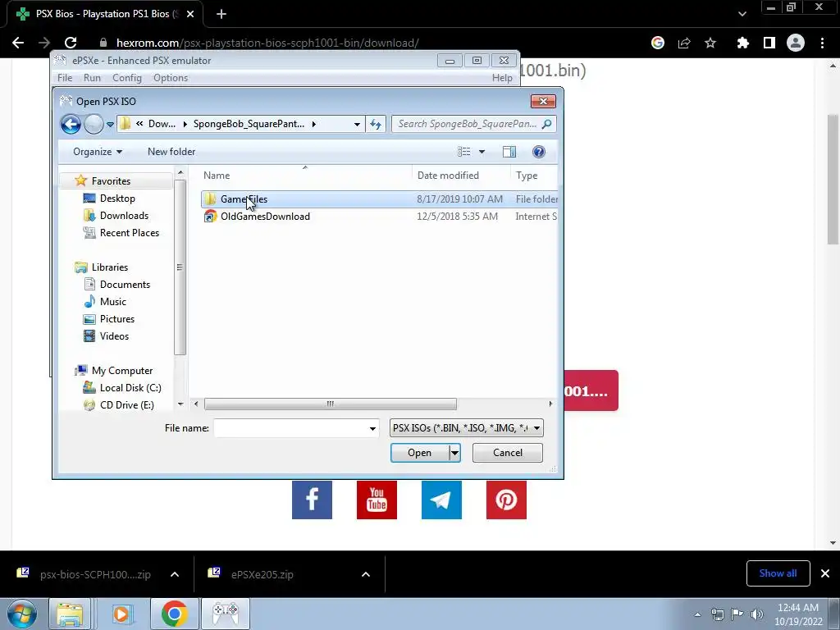Select the GameFiles folder
The width and height of the screenshot is (840, 630).
(x=379, y=199)
